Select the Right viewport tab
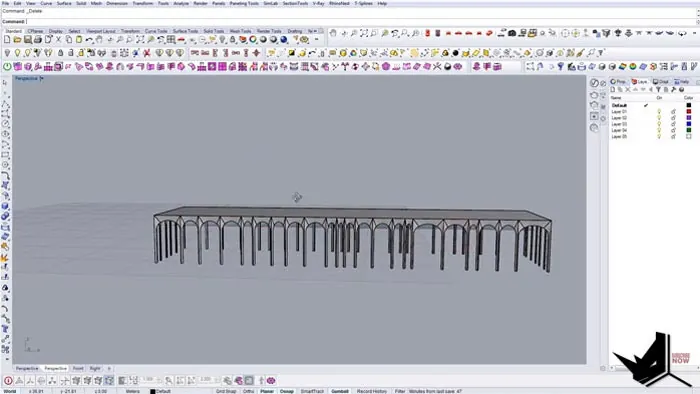Image resolution: width=700 pixels, height=394 pixels. click(95, 369)
